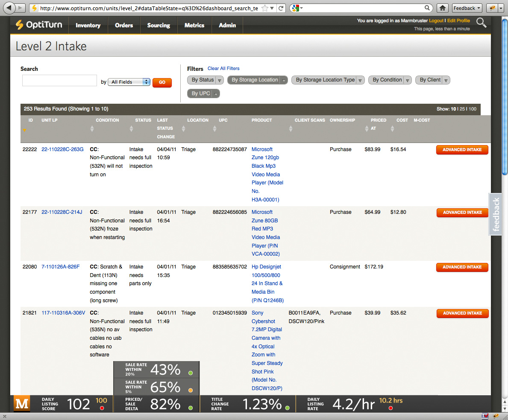Click the orange GO search button
The width and height of the screenshot is (508, 420).
pos(162,82)
